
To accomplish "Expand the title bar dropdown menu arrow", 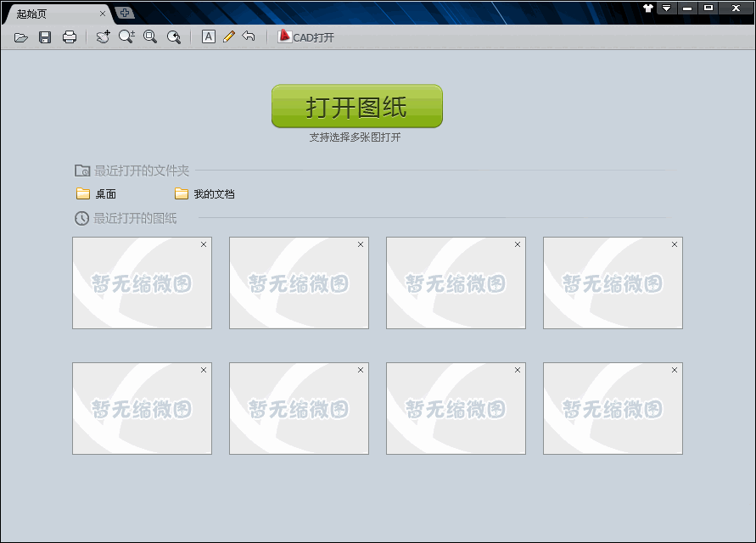I will point(667,8).
